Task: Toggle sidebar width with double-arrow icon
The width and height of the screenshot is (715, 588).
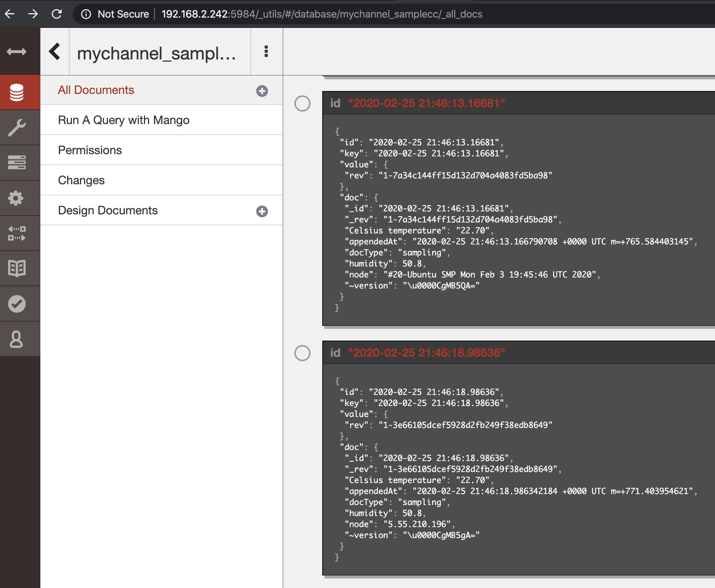Action: tap(17, 51)
